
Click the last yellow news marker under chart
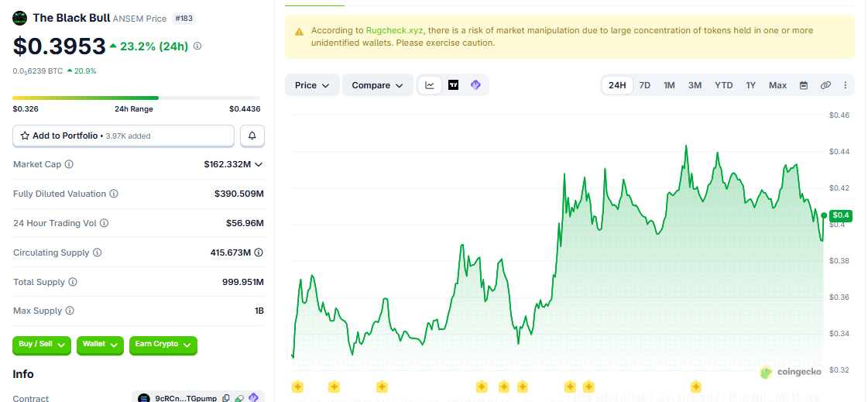[696, 387]
